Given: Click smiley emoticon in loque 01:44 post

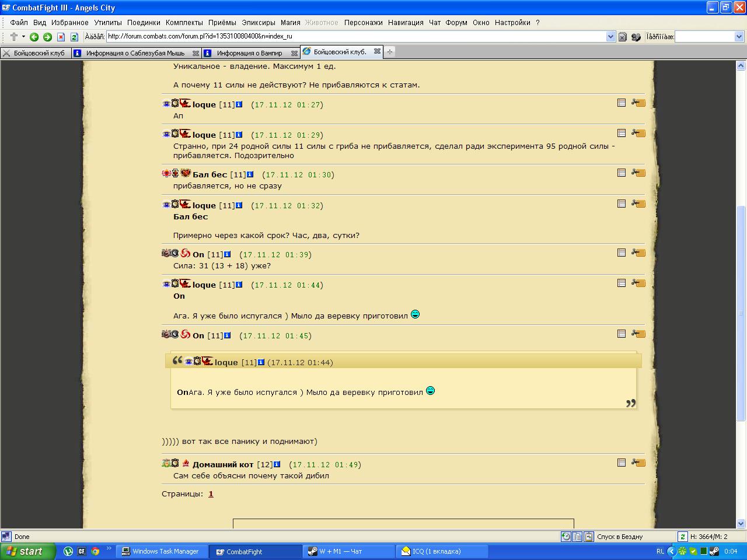Looking at the screenshot, I should (416, 314).
